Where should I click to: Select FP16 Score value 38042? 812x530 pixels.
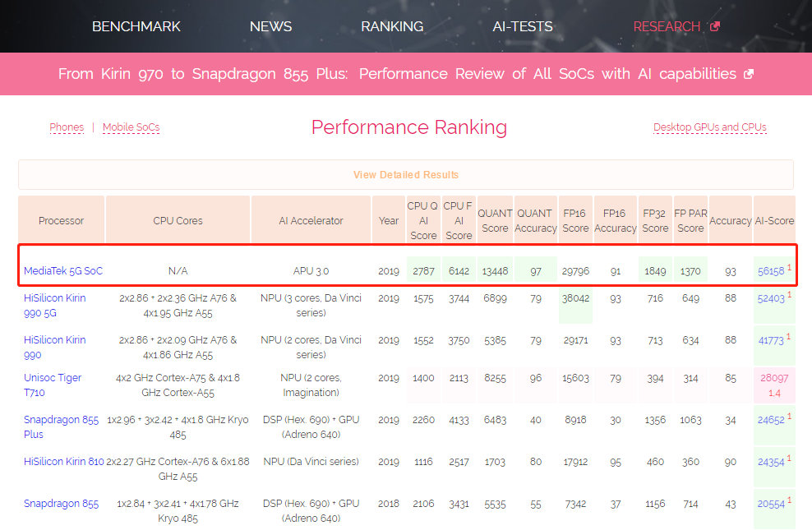point(575,298)
